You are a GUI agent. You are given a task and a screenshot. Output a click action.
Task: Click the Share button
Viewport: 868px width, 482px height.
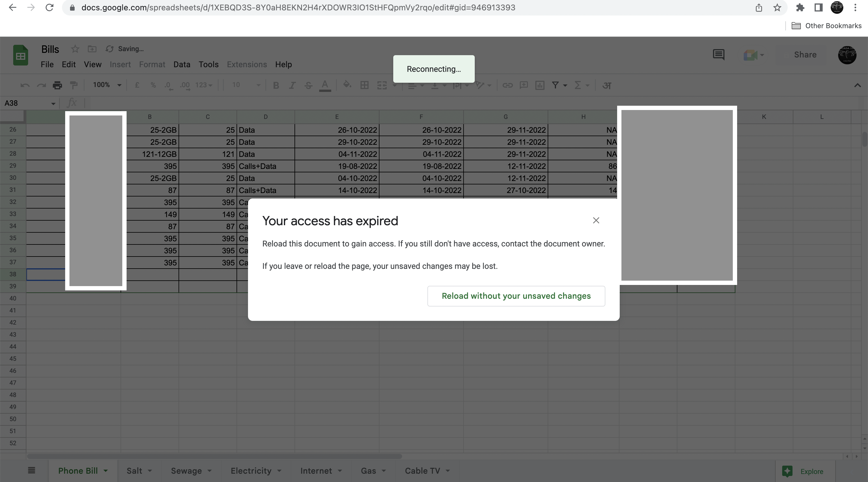[805, 55]
